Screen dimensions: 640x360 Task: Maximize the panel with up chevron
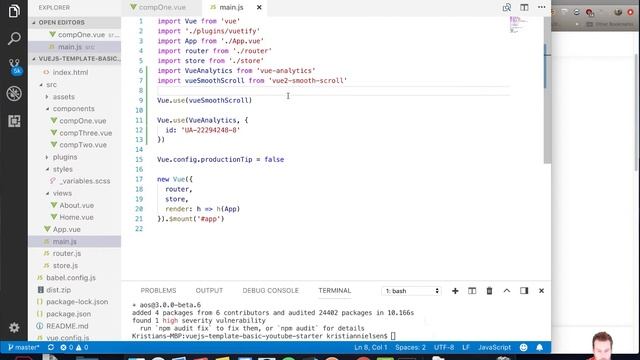point(507,291)
